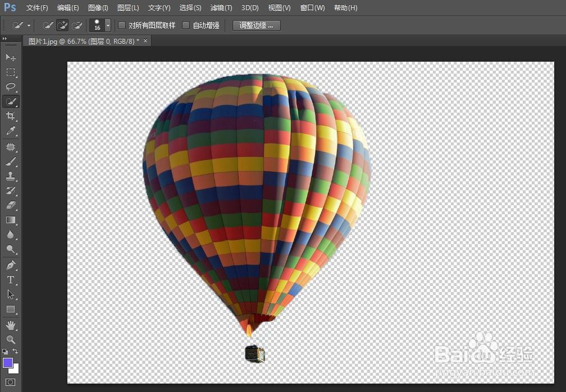The height and width of the screenshot is (392, 566).
Task: Pick the Hand tool
Action: [11, 325]
